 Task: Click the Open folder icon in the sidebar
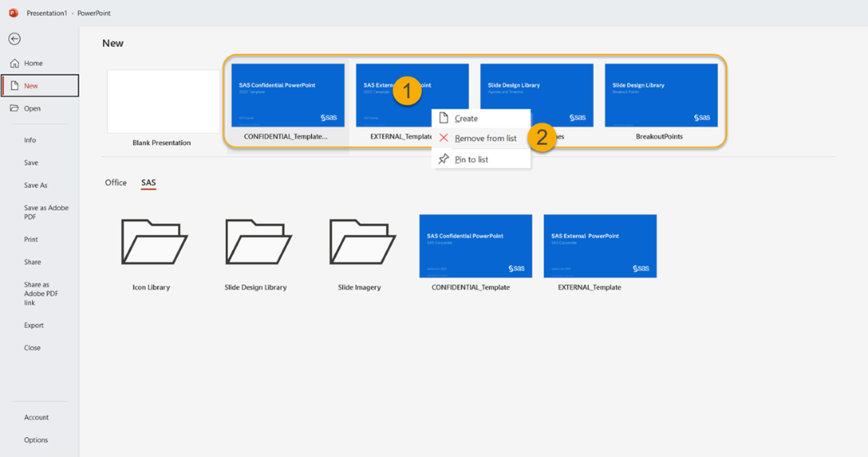pos(14,108)
